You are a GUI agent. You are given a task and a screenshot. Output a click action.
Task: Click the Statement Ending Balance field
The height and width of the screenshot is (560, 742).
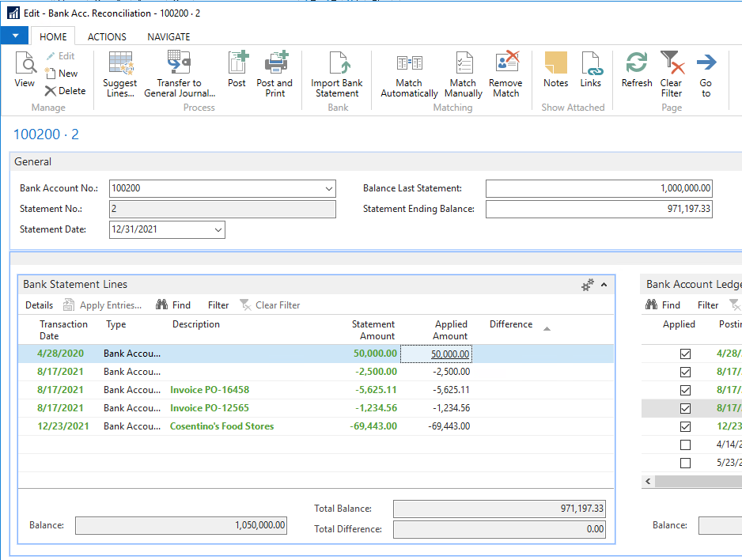pyautogui.click(x=599, y=210)
